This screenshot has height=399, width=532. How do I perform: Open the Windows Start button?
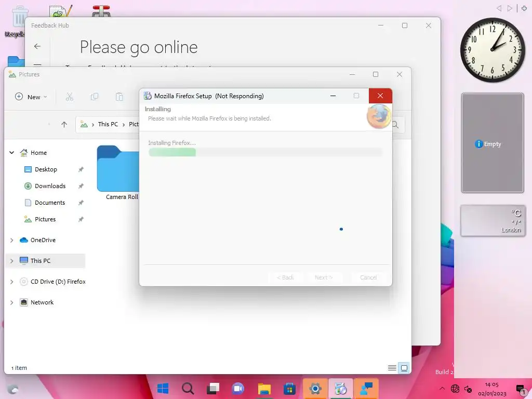pyautogui.click(x=163, y=389)
